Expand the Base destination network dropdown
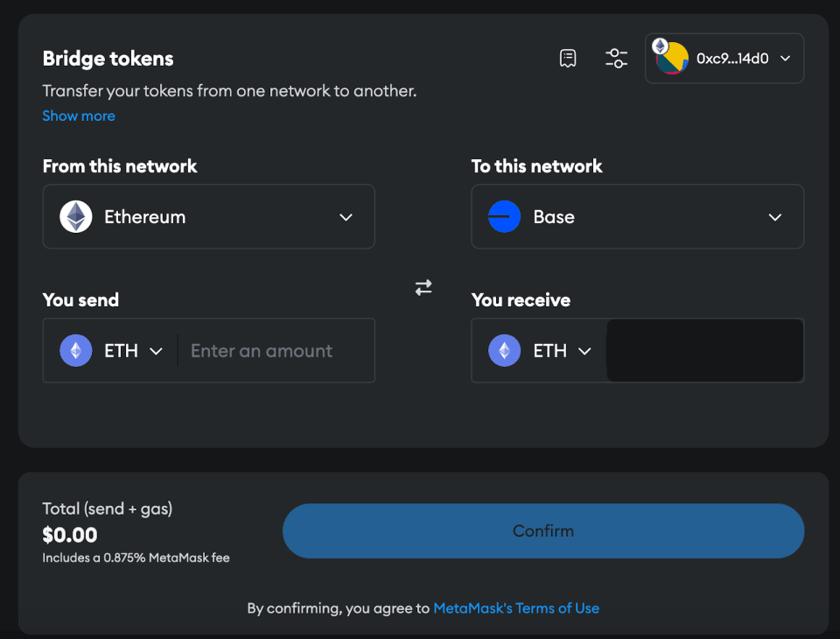 [x=774, y=217]
